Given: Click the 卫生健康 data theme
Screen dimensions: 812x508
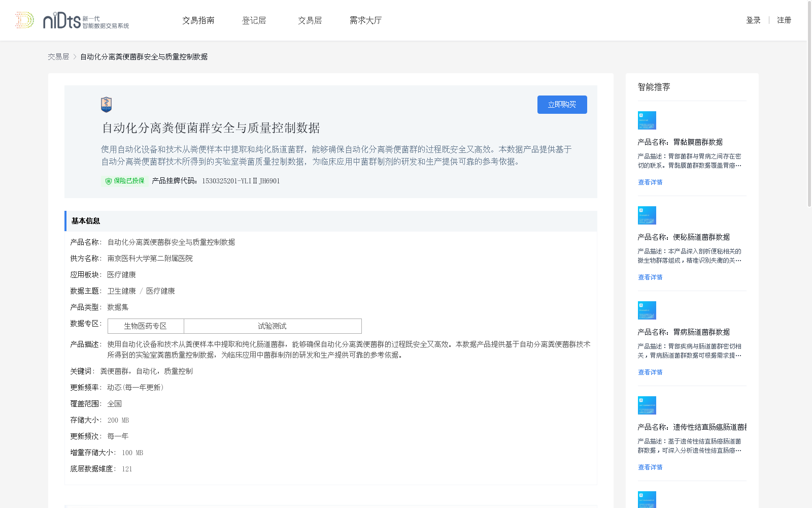Looking at the screenshot, I should pos(122,291).
